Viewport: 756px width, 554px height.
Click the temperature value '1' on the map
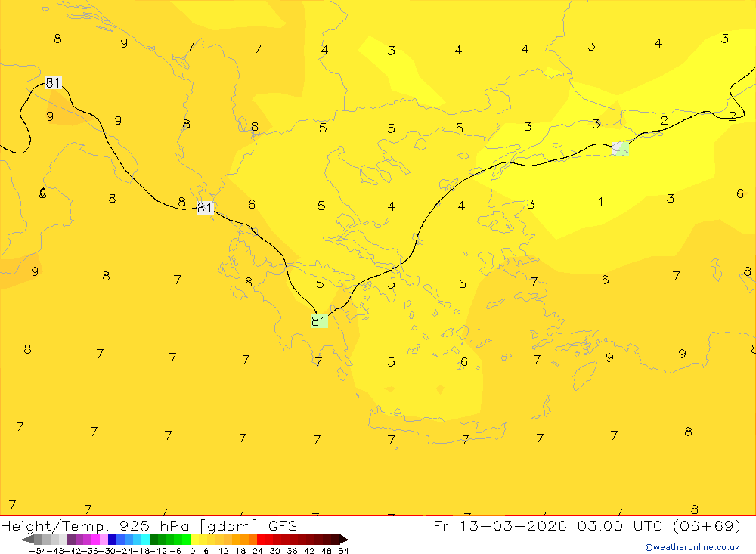point(600,202)
